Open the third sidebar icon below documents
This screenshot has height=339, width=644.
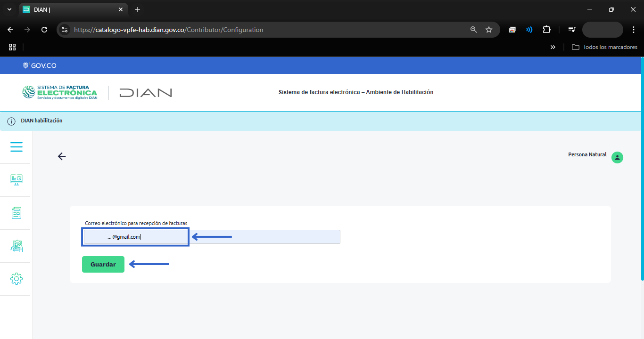click(x=17, y=246)
